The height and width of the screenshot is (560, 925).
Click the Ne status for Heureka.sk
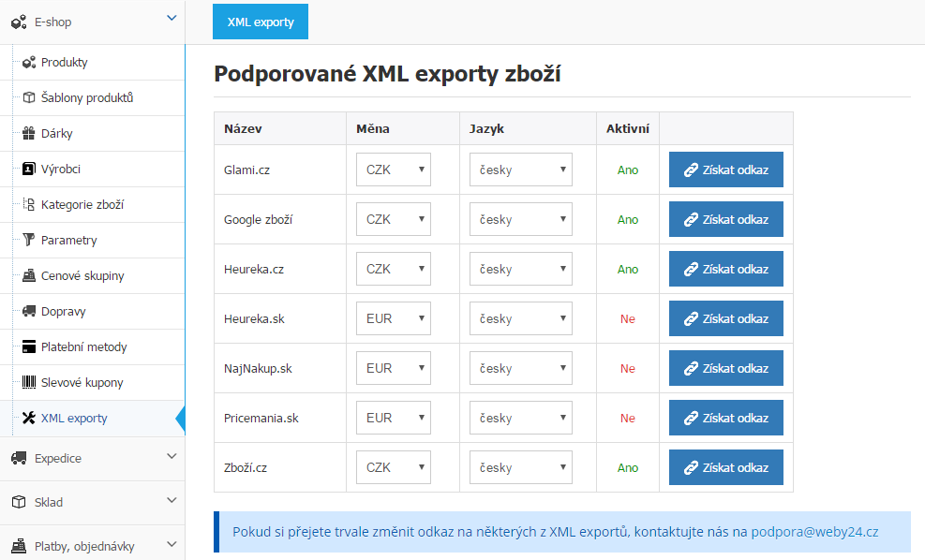point(628,319)
